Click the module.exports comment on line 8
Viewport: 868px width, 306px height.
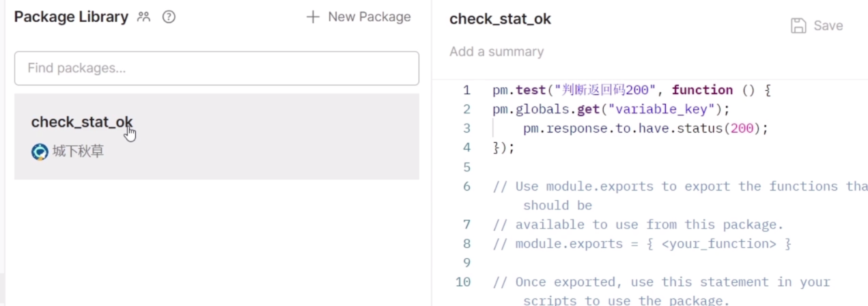(x=642, y=244)
